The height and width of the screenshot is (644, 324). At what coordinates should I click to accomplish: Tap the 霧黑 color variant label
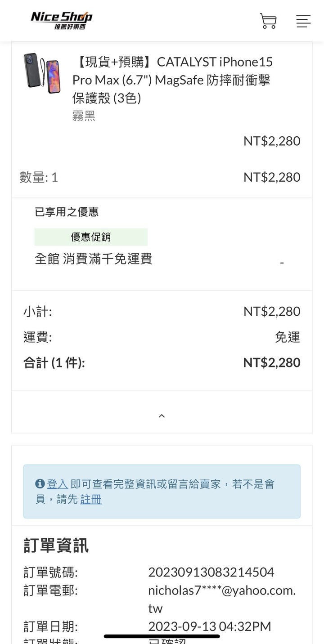(84, 116)
